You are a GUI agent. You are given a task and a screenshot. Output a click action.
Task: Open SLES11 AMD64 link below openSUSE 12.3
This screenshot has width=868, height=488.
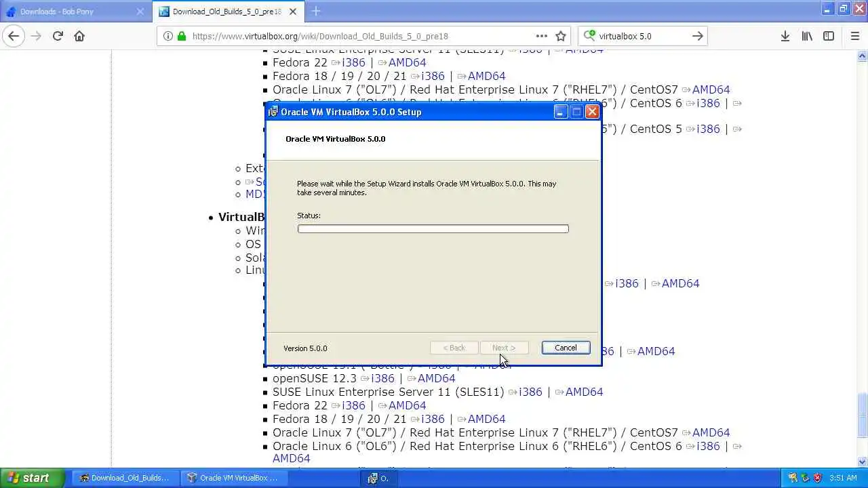coord(584,392)
